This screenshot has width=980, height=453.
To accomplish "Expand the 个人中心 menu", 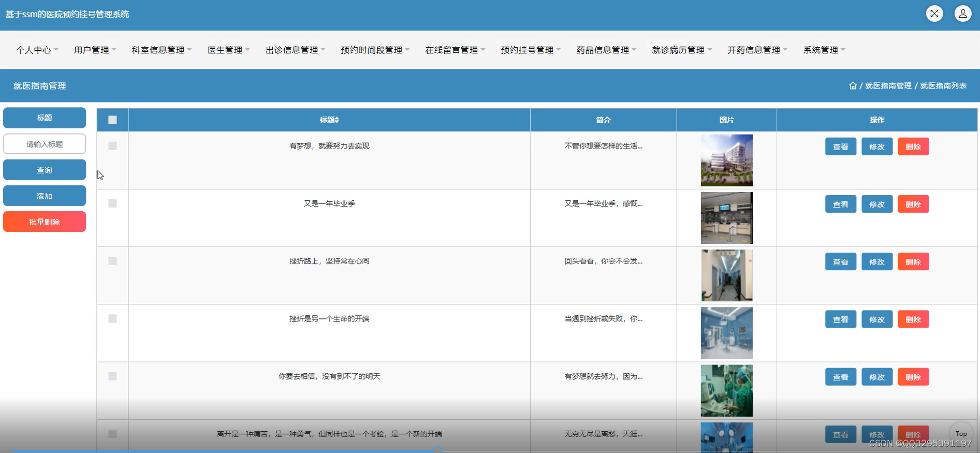I will (x=37, y=50).
